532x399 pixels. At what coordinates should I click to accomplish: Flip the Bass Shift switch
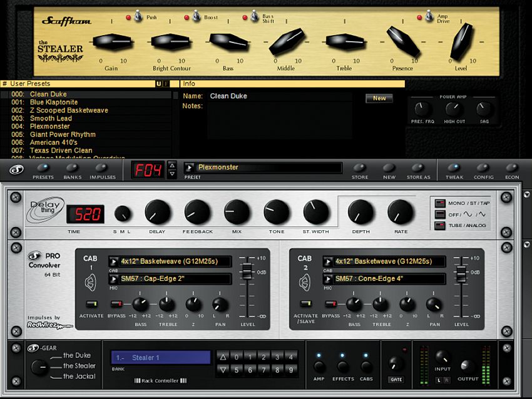255,16
